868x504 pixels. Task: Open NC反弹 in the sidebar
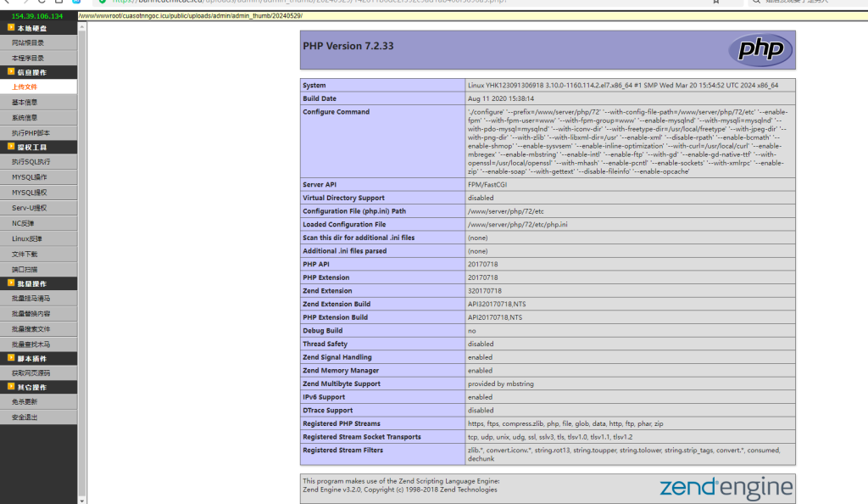(39, 223)
